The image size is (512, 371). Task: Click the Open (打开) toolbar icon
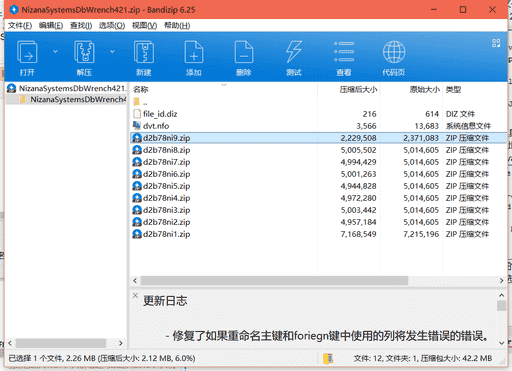click(x=27, y=52)
